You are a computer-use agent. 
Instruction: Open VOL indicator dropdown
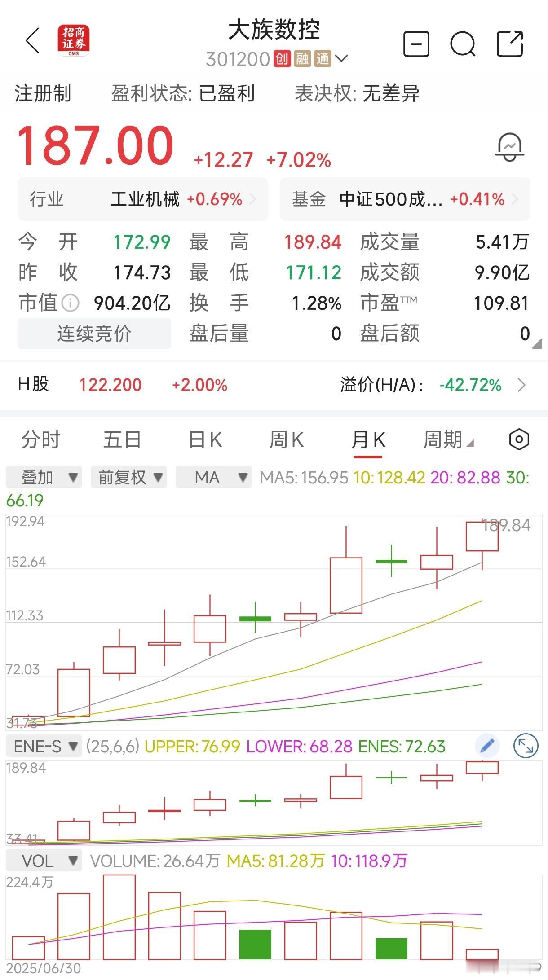click(x=44, y=861)
